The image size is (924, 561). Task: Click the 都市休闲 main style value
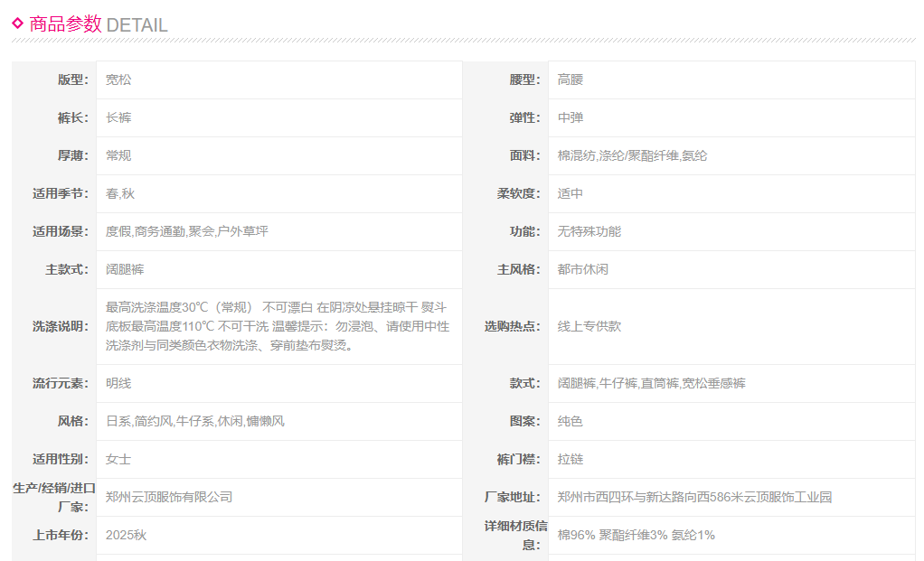pyautogui.click(x=583, y=269)
